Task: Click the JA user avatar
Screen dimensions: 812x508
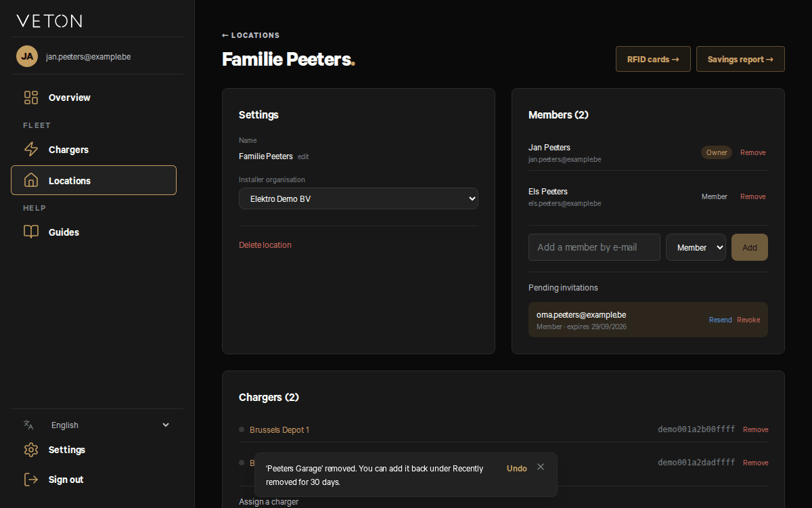Action: click(x=27, y=56)
